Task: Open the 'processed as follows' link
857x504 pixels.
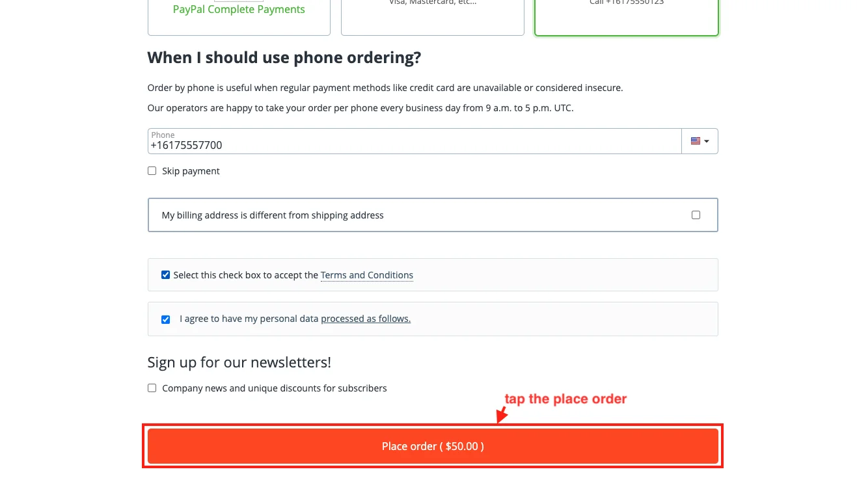Action: coord(365,319)
